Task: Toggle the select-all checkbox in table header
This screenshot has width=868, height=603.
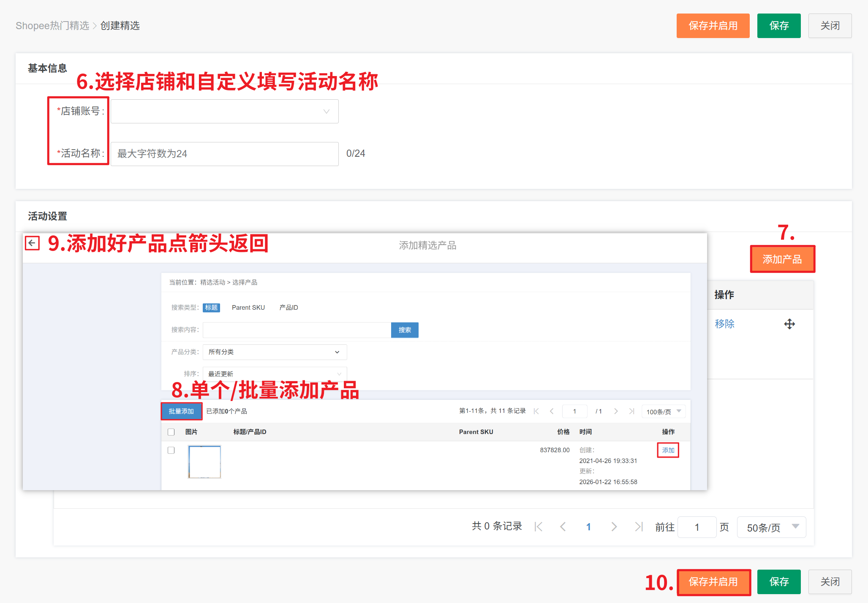Action: point(171,432)
